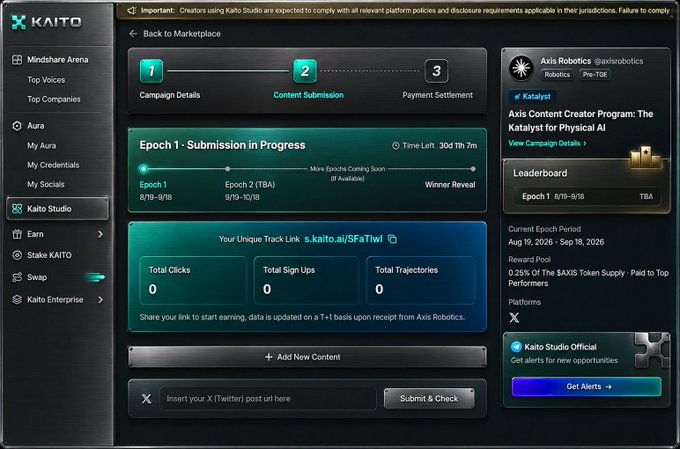
Task: Click the campaign title Axis Content Creator Program
Action: click(581, 121)
